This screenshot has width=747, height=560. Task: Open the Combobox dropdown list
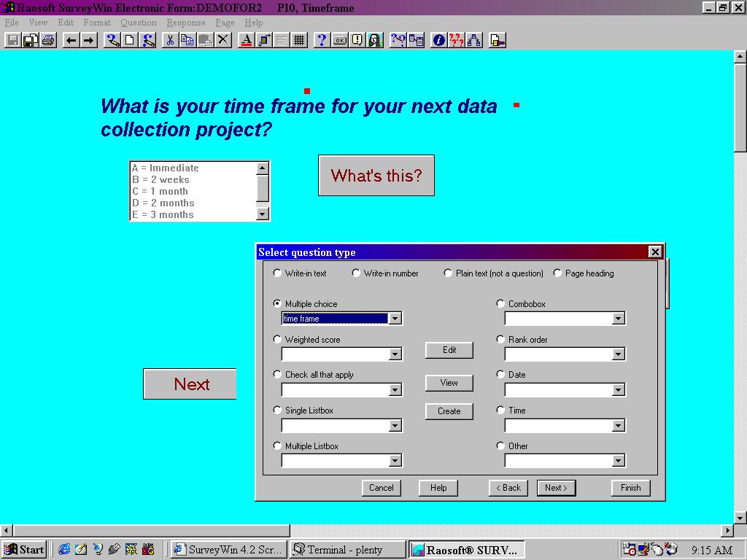618,319
